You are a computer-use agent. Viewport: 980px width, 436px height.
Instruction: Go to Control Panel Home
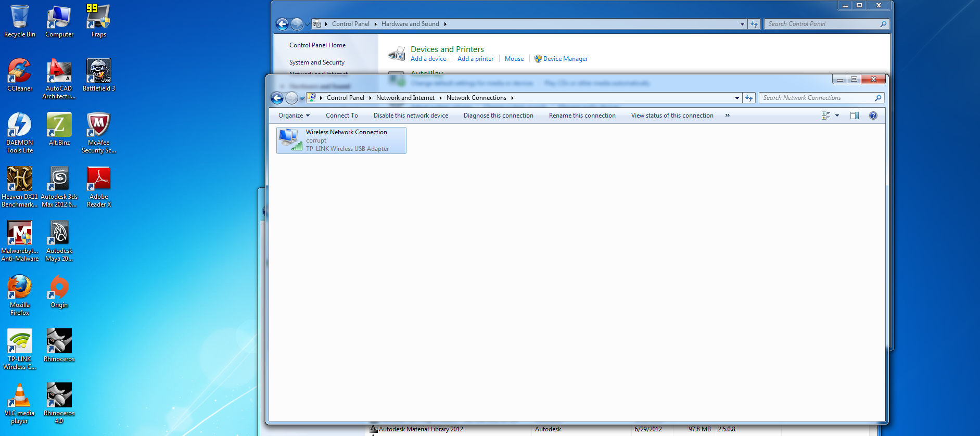(x=317, y=45)
